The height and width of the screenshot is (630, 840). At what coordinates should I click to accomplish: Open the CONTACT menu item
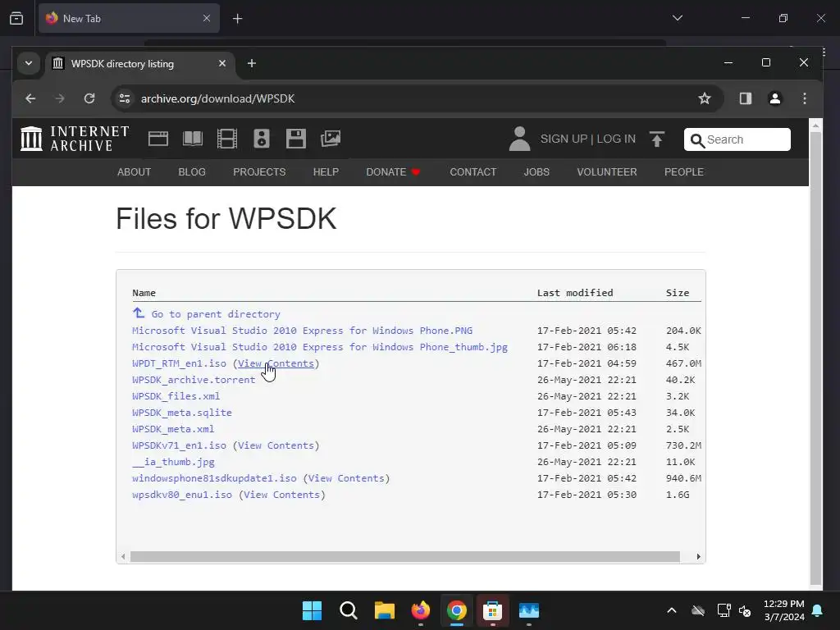(x=473, y=172)
